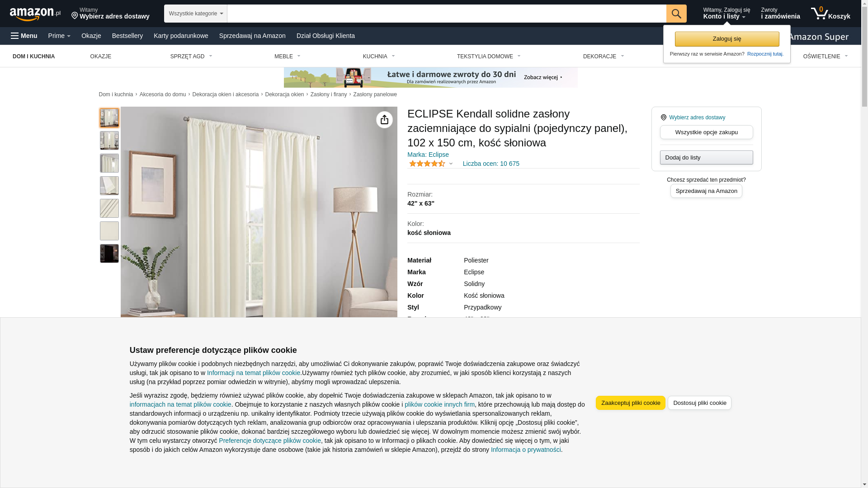
Task: Select the dark room curtain thumbnail
Action: tap(109, 253)
